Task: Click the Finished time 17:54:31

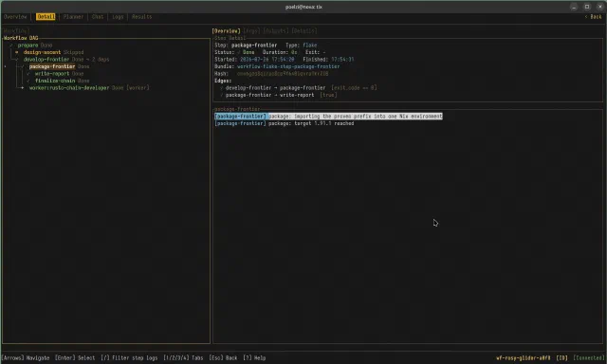Action: (x=342, y=59)
